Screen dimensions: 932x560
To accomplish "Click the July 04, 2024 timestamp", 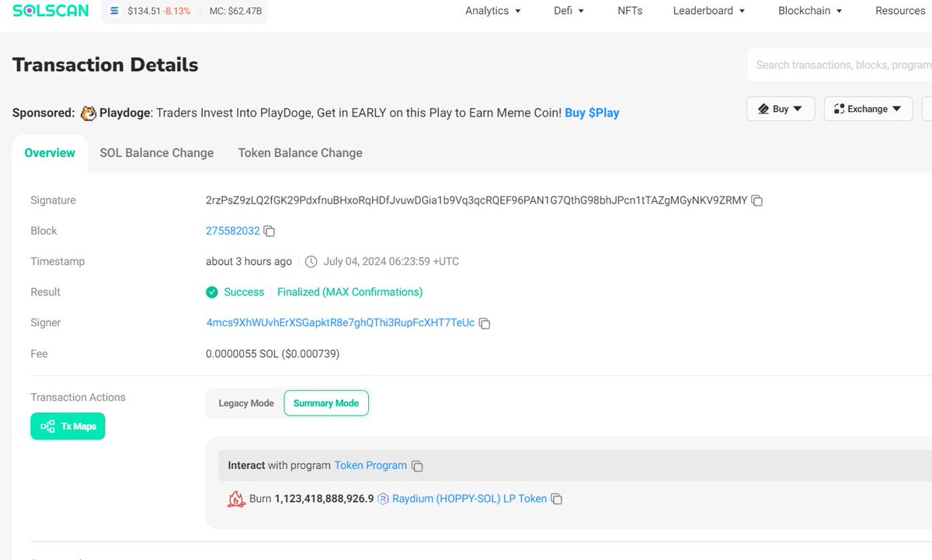I will [x=391, y=261].
